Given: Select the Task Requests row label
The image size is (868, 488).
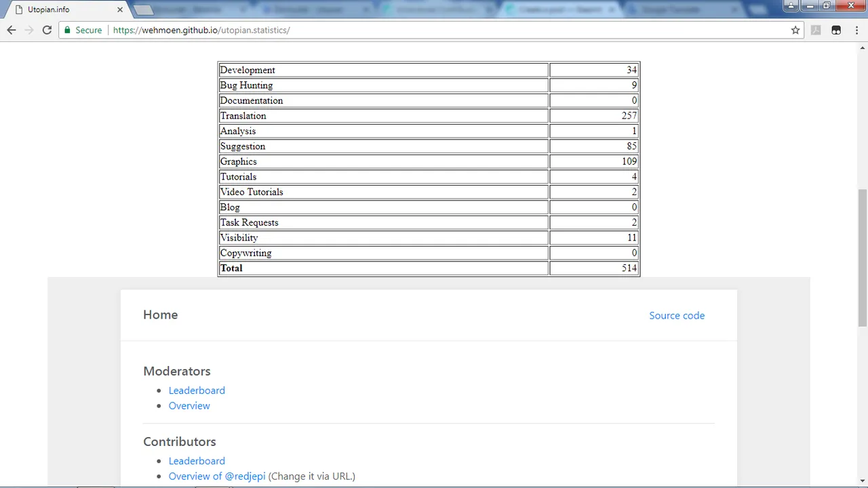Looking at the screenshot, I should pos(249,222).
